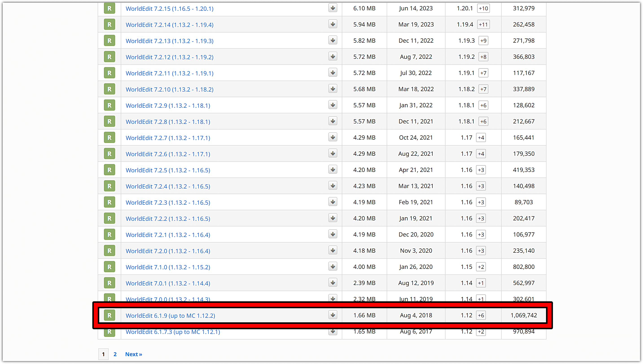
Task: Click date Feb 19, 2021
Action: pyautogui.click(x=416, y=202)
